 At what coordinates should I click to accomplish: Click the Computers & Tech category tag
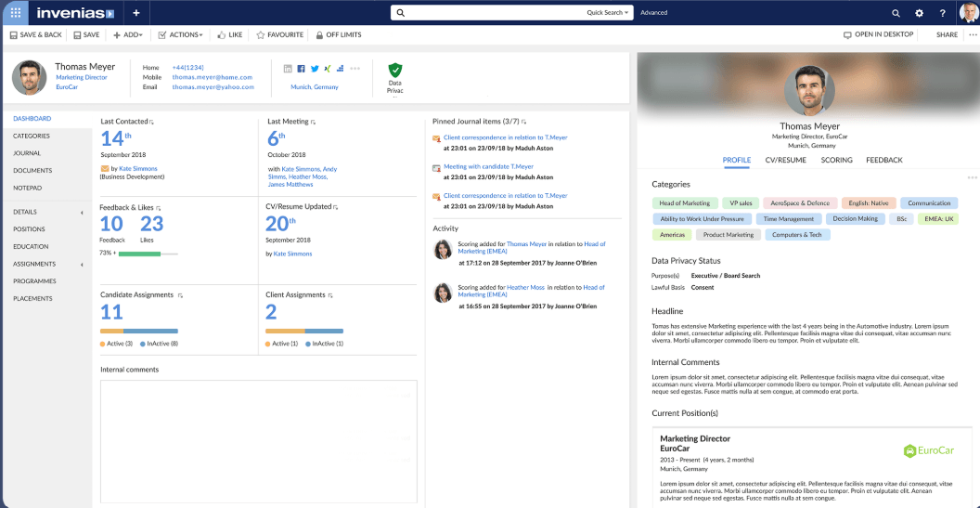(797, 235)
